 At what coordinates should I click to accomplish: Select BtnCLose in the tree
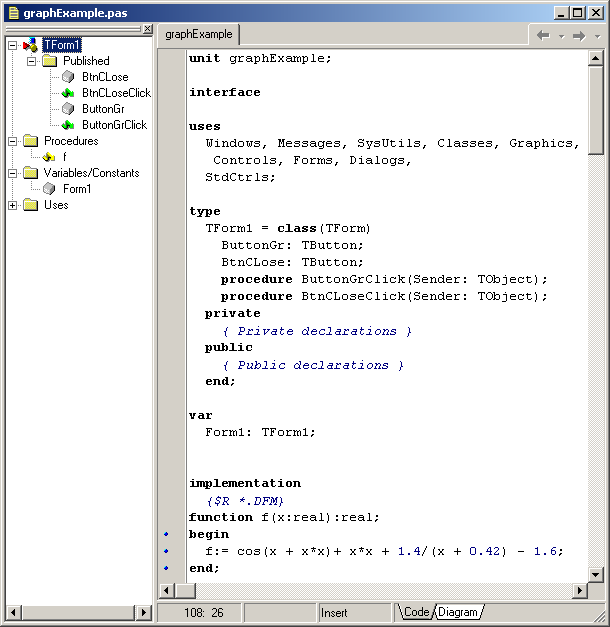105,77
